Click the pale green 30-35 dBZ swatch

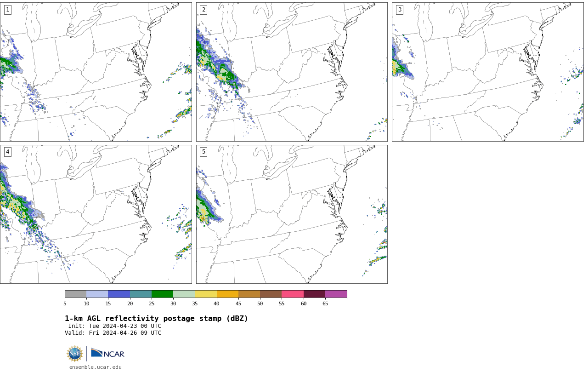tap(184, 294)
